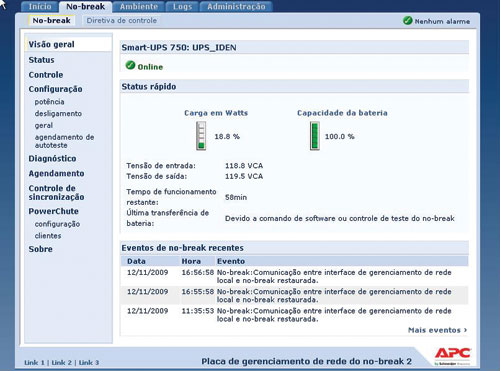The width and height of the screenshot is (500, 371).
Task: Open Controle de sincronização page
Action: 56,193
